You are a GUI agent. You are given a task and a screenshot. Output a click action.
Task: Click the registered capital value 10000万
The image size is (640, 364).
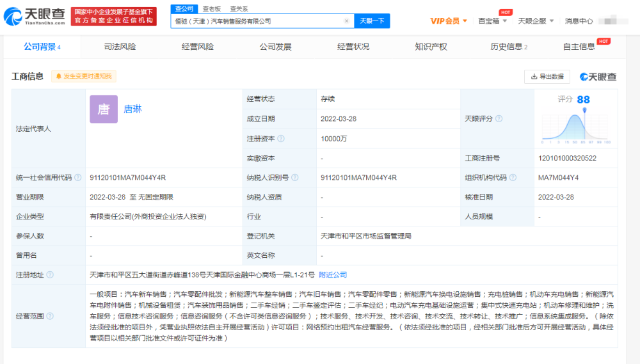334,139
